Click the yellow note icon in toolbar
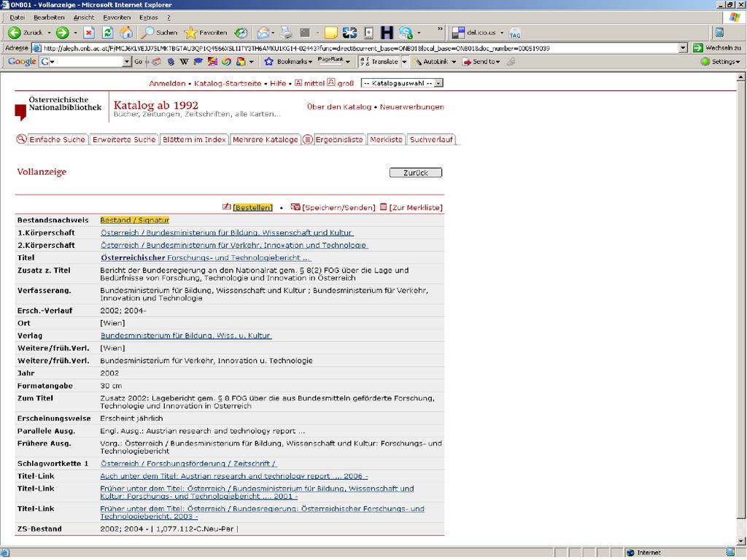The width and height of the screenshot is (747, 560). [x=330, y=32]
